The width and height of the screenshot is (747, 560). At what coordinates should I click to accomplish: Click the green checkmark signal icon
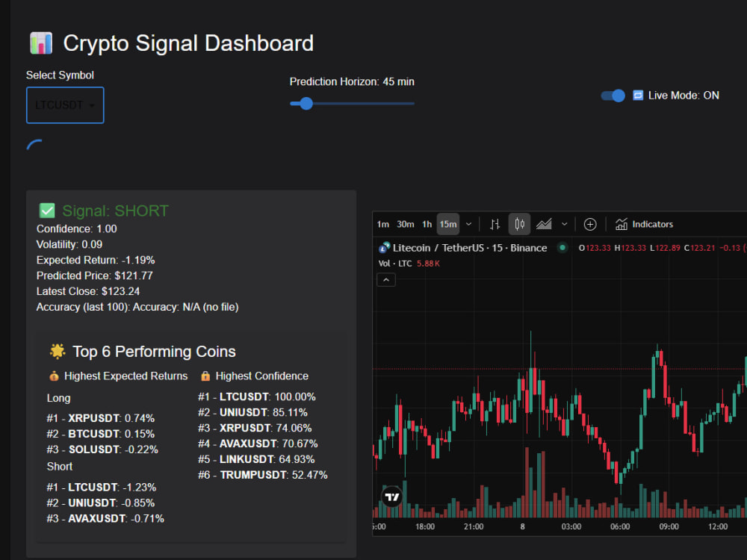(47, 211)
